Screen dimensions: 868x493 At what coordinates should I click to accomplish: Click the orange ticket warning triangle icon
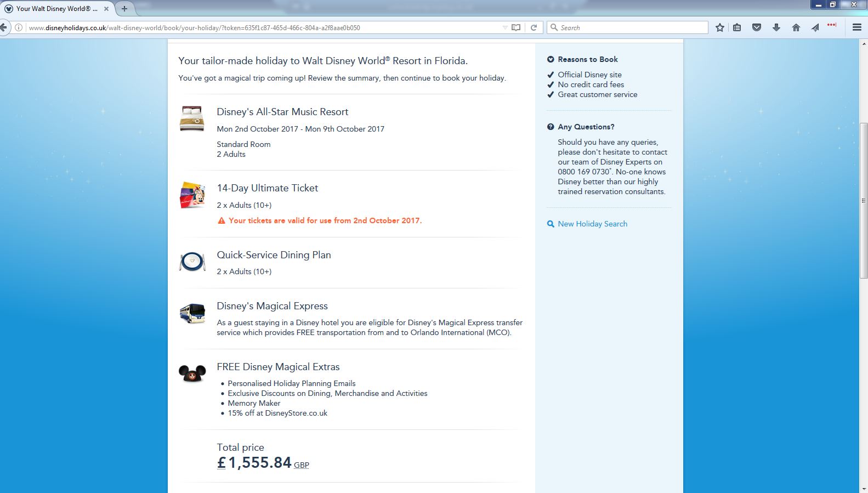click(222, 220)
